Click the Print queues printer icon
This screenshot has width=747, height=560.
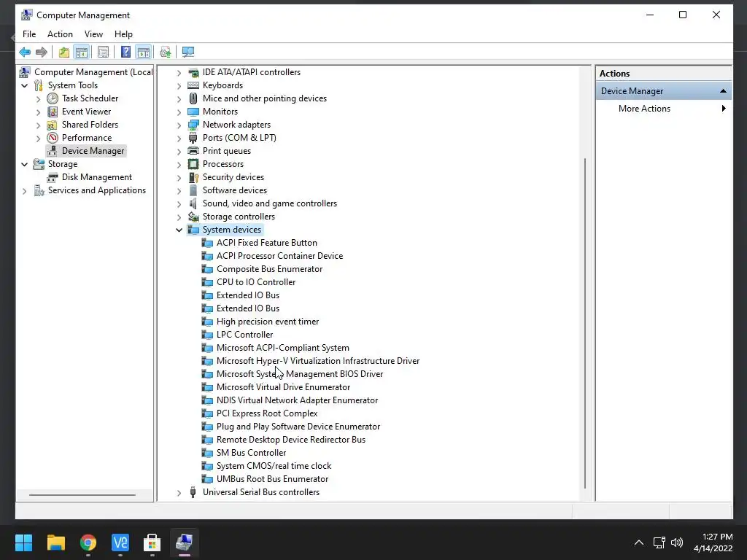point(193,151)
